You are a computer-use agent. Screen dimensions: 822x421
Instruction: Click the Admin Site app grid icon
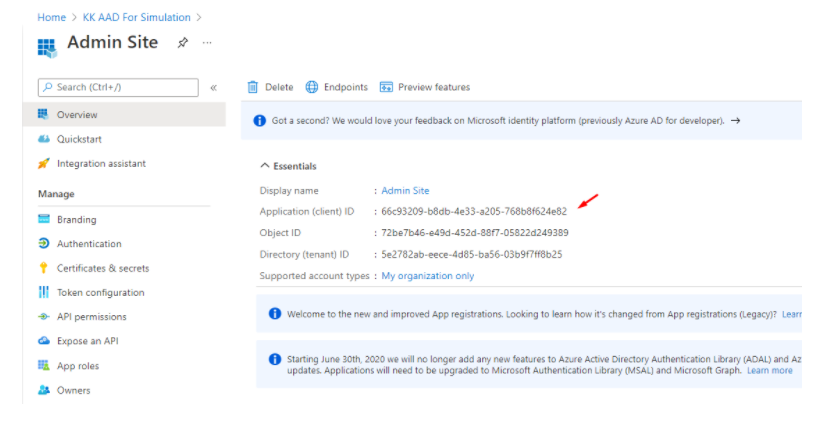click(47, 48)
